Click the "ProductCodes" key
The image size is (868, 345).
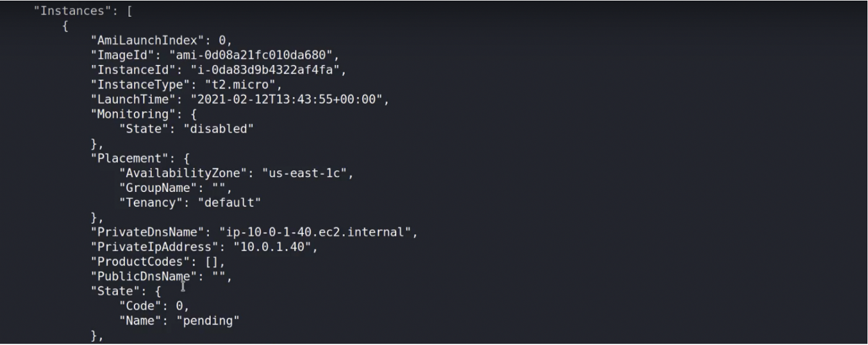140,262
